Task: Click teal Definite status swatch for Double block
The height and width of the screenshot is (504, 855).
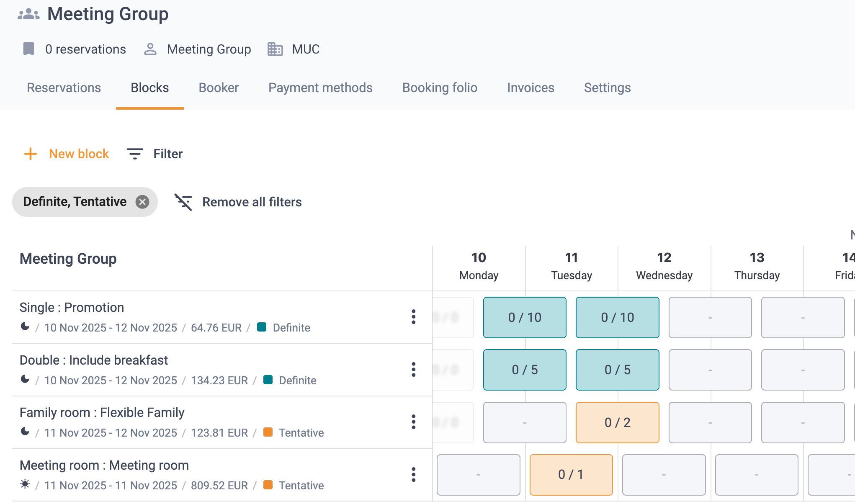Action: 268,380
